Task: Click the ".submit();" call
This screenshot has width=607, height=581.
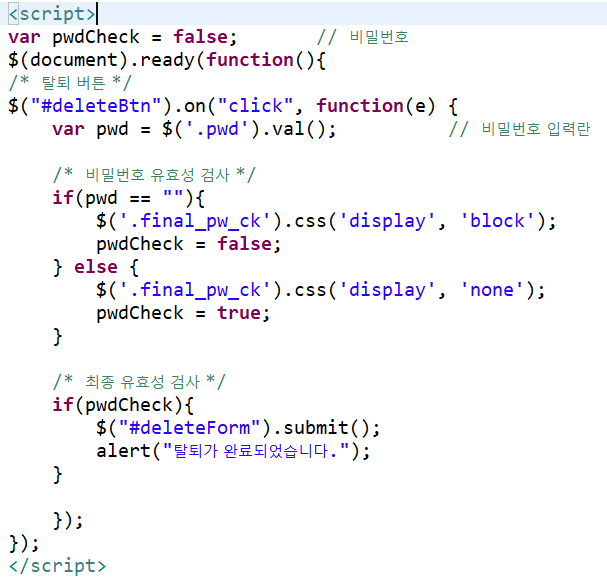Action: [x=326, y=428]
